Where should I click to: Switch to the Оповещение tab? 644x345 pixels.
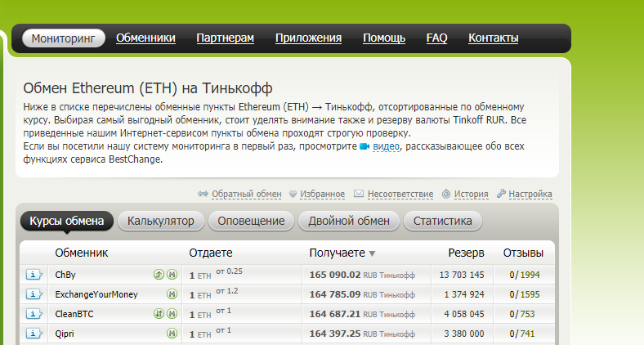click(251, 221)
